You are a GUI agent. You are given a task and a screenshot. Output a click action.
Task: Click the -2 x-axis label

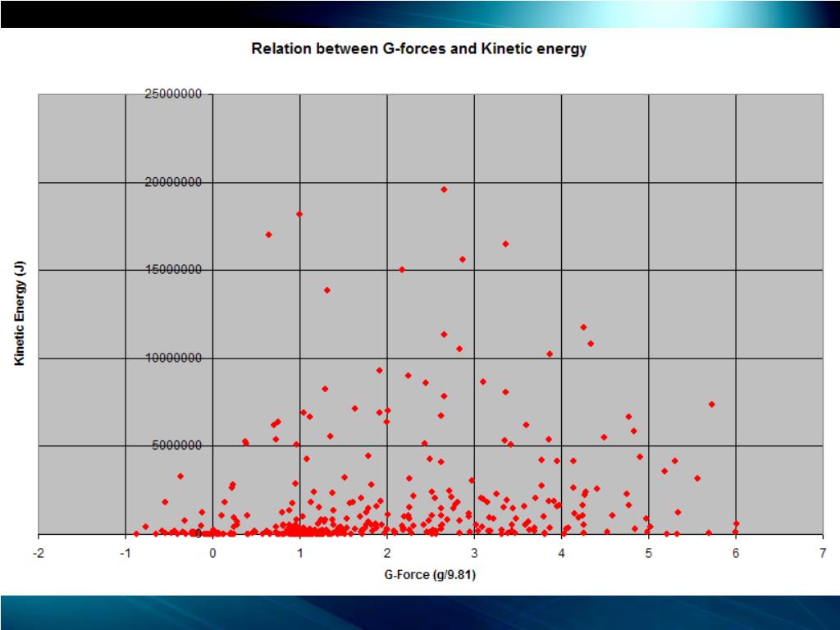pyautogui.click(x=38, y=554)
